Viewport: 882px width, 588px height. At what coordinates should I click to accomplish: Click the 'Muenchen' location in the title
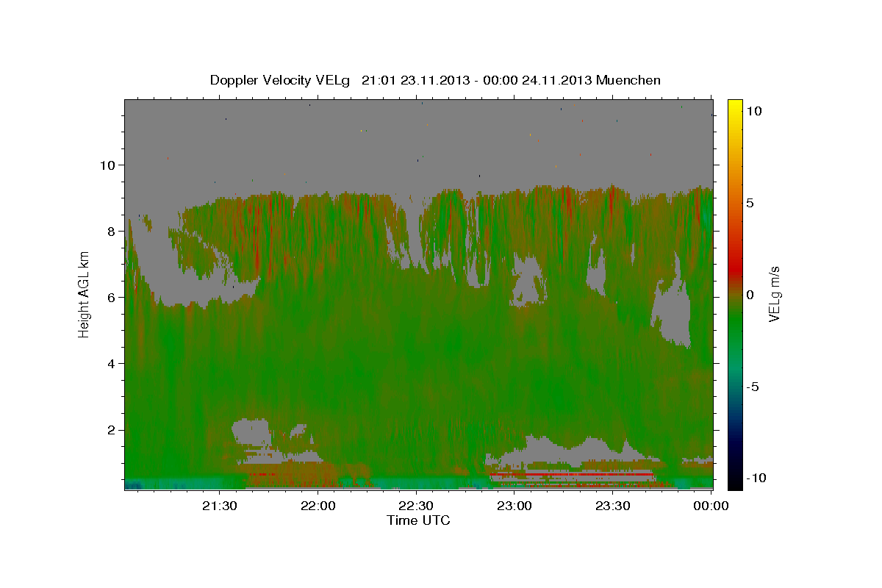click(628, 80)
